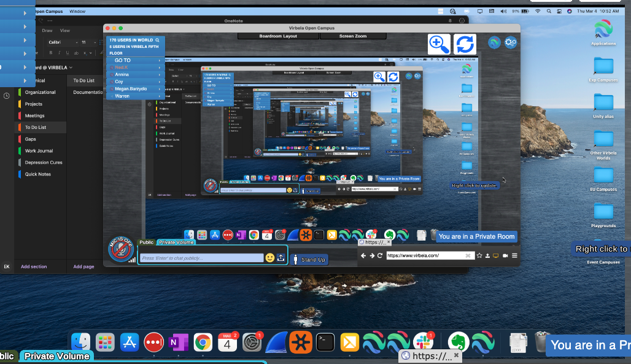Viewport: 631px width, 364px height.
Task: Click the Screen Zoom button
Action: pos(353,36)
